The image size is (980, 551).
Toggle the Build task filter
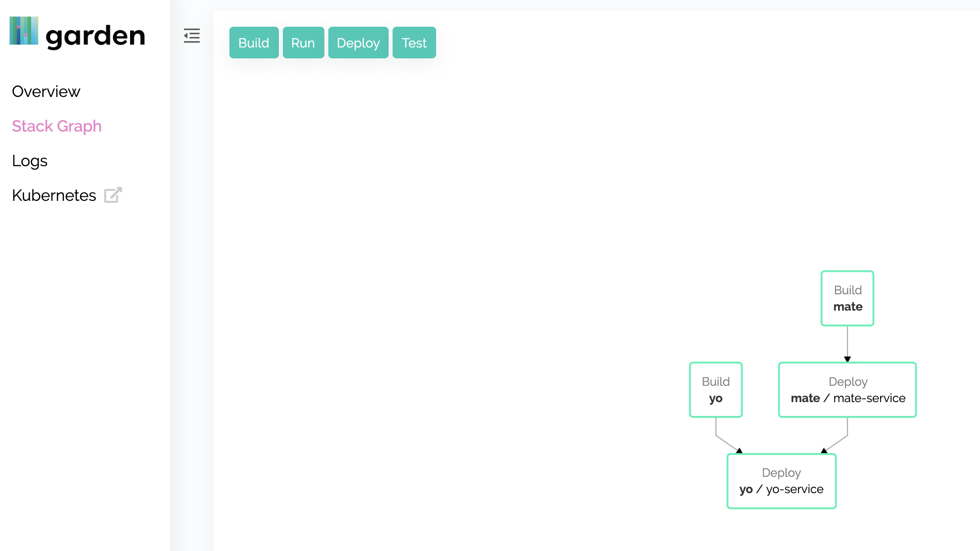coord(254,43)
